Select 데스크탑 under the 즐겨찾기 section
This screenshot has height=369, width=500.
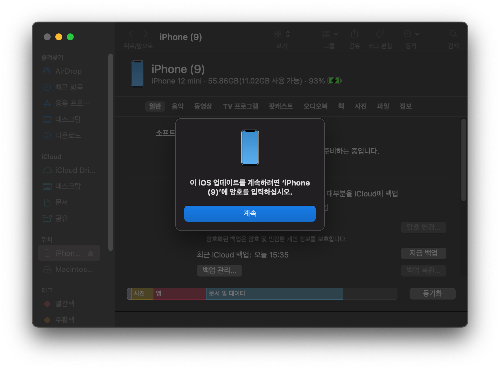[x=62, y=119]
